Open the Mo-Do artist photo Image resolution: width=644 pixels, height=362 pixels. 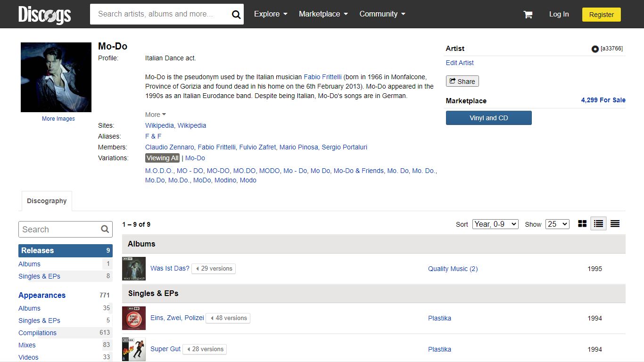tap(56, 77)
